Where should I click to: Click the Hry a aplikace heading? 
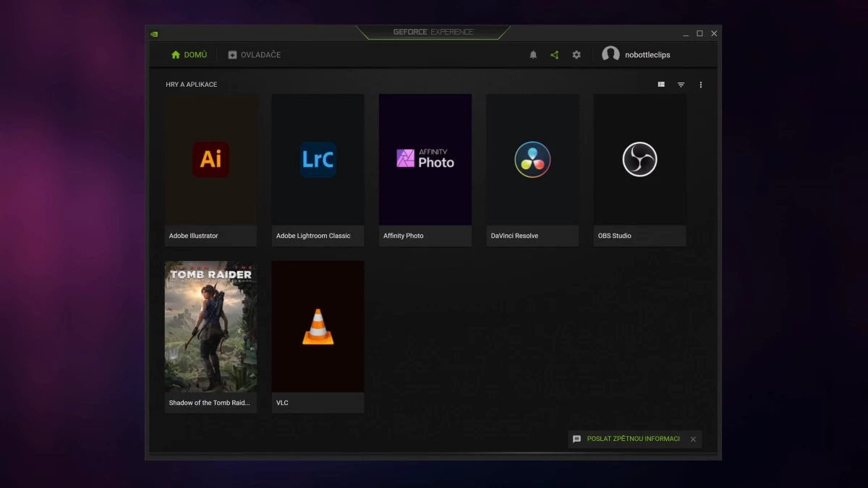(x=191, y=85)
